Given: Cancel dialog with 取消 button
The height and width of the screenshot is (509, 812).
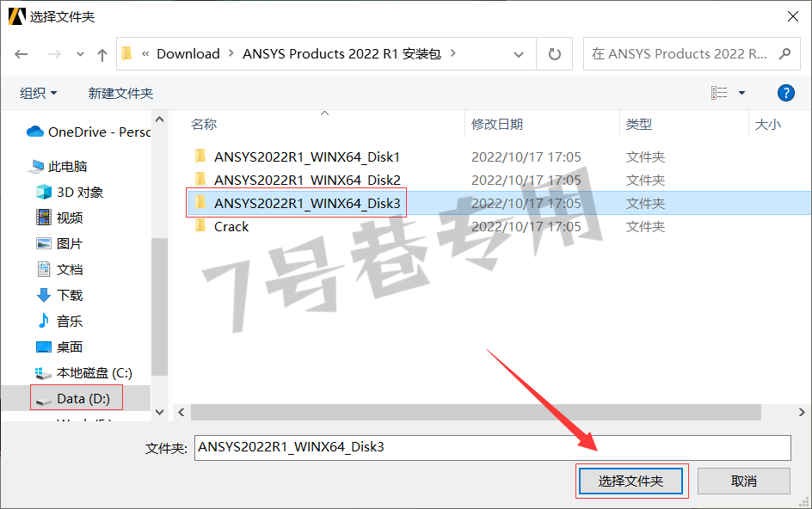Looking at the screenshot, I should (744, 481).
